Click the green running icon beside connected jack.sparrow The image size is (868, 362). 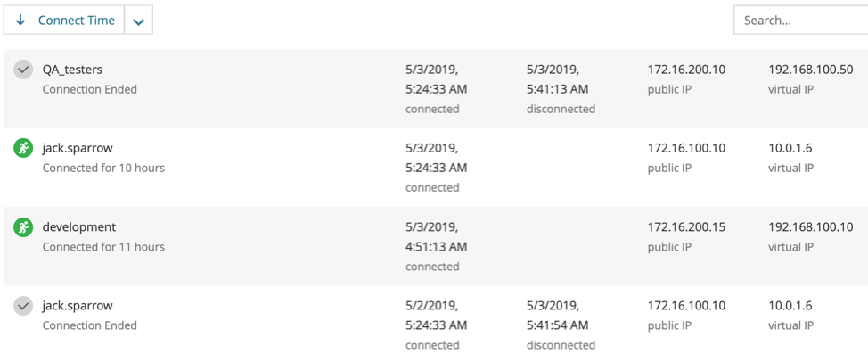click(23, 149)
